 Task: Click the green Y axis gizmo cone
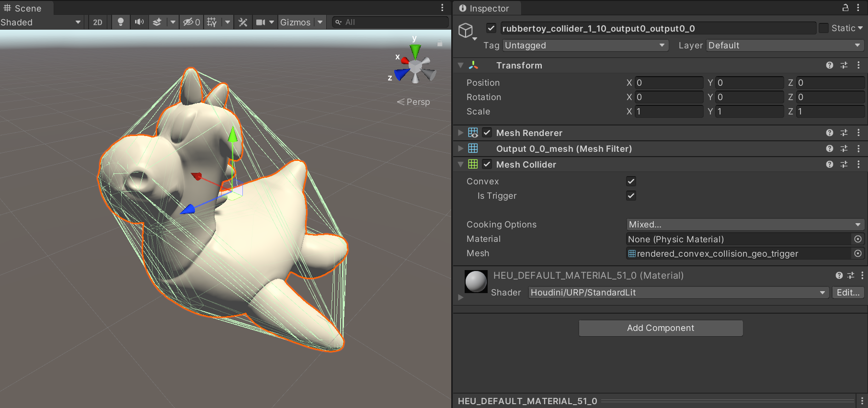pos(415,52)
